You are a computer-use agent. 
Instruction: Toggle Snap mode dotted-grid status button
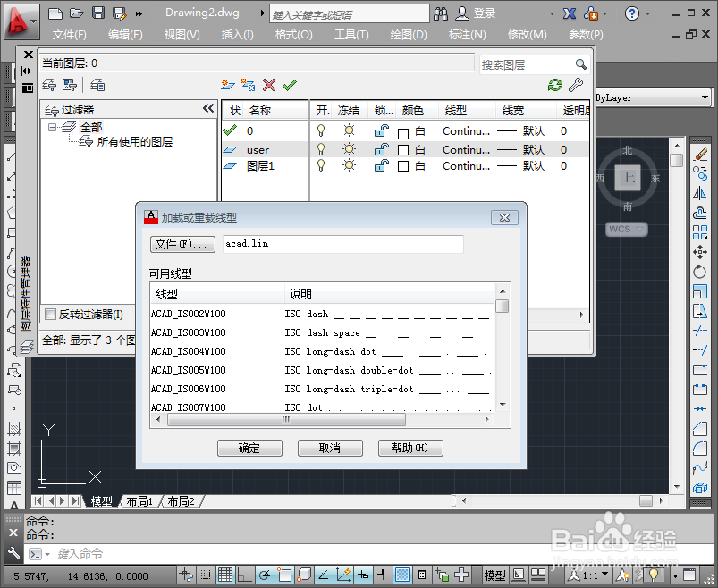pos(206,575)
